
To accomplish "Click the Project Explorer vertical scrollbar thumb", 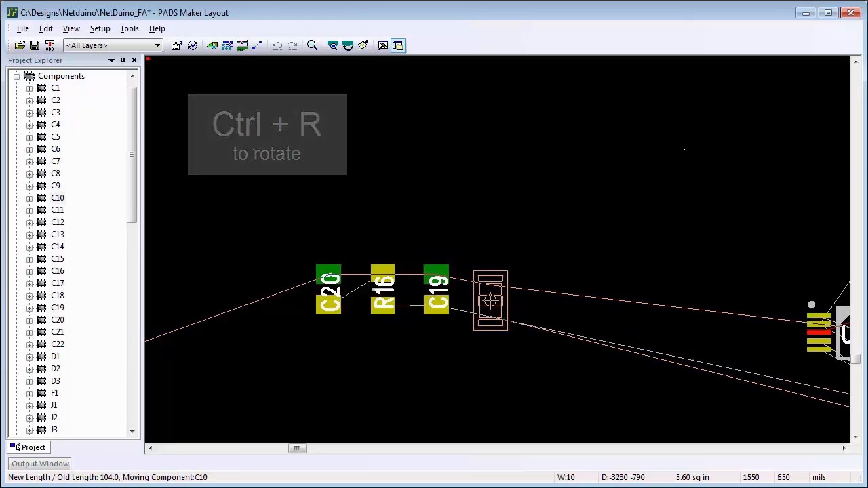I will pyautogui.click(x=132, y=155).
